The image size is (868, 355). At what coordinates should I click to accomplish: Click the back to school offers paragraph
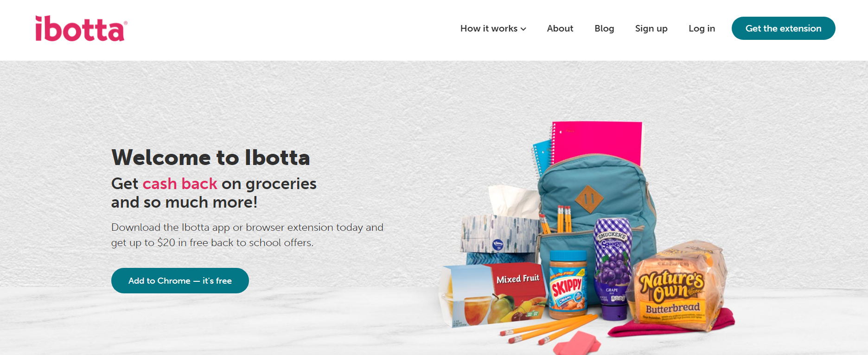[x=247, y=235]
